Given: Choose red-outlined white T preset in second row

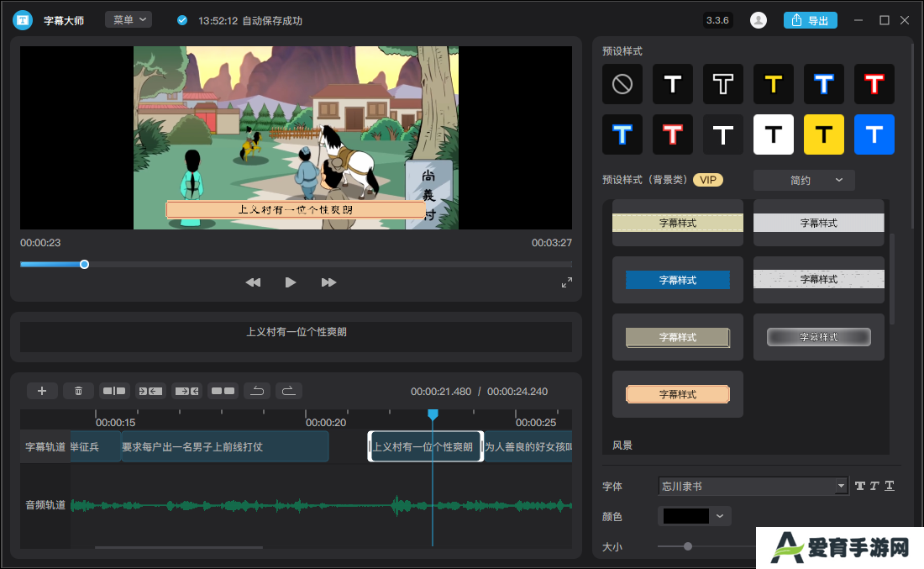Looking at the screenshot, I should click(x=673, y=134).
